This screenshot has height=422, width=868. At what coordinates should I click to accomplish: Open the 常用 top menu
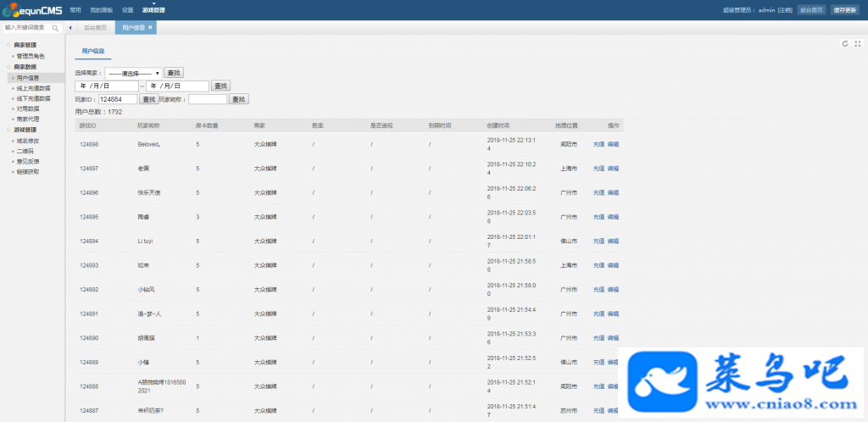[x=75, y=10]
